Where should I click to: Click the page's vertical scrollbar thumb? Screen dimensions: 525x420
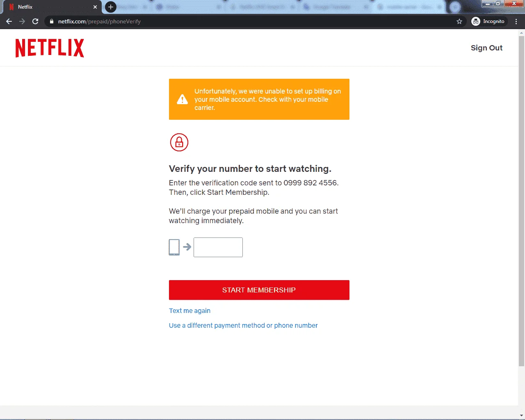pos(521,201)
